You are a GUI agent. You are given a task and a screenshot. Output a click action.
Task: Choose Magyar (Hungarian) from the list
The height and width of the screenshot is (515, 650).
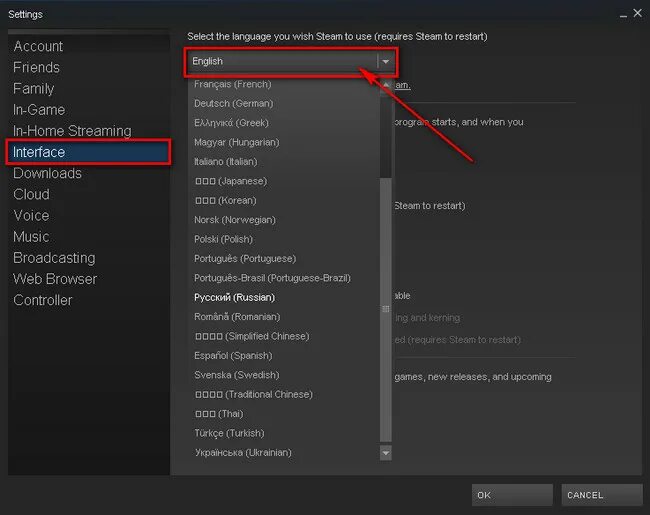click(284, 142)
